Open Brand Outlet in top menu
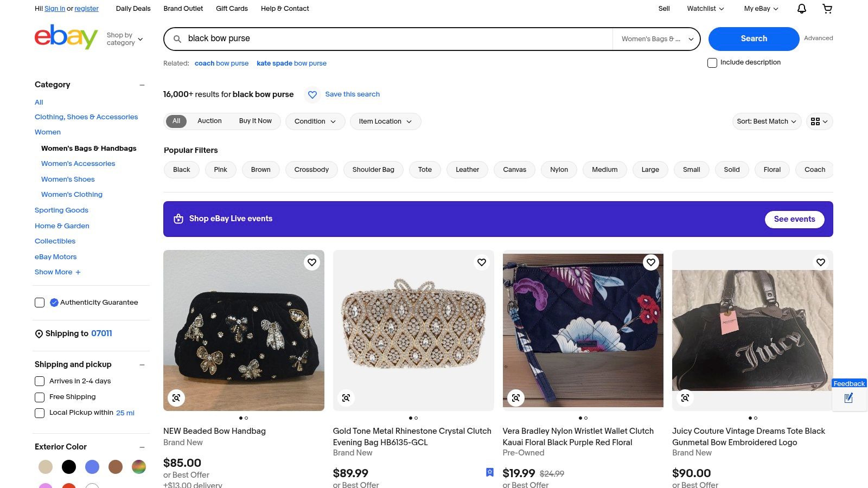Image resolution: width=868 pixels, height=488 pixels. [x=183, y=9]
